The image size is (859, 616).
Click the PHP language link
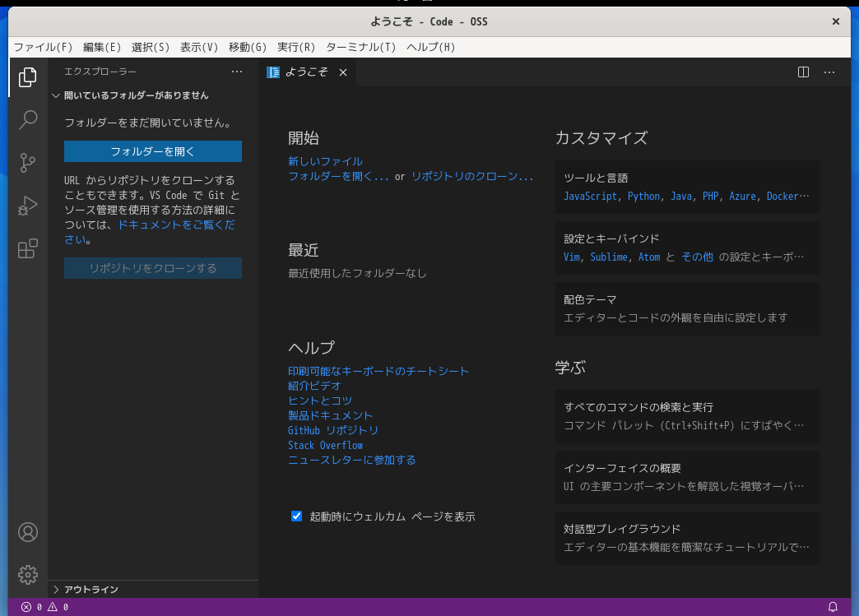(x=711, y=196)
